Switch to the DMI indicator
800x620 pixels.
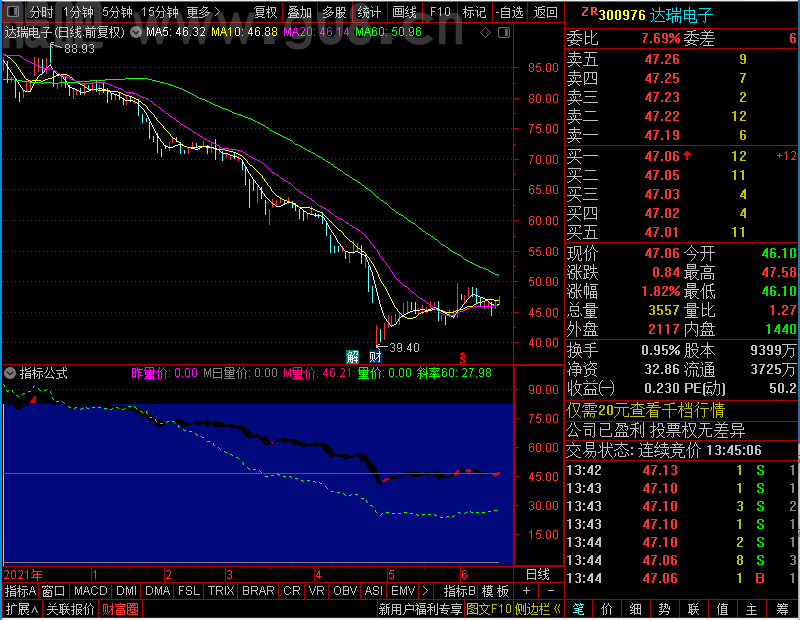pyautogui.click(x=126, y=591)
